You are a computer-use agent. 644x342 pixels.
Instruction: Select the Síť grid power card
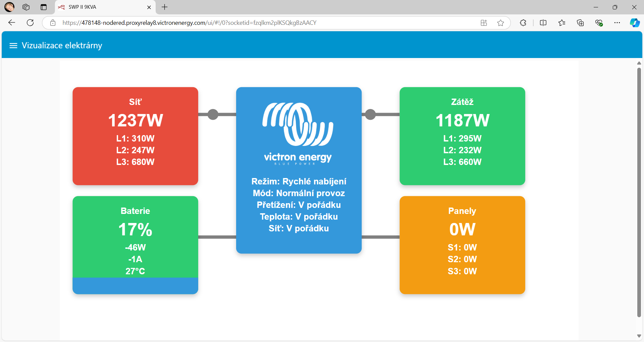pos(136,136)
